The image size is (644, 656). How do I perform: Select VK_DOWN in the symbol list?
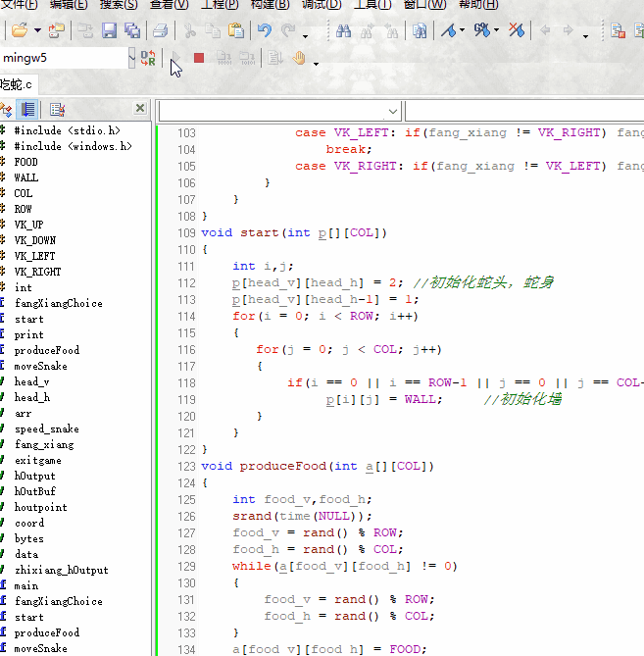click(x=35, y=240)
